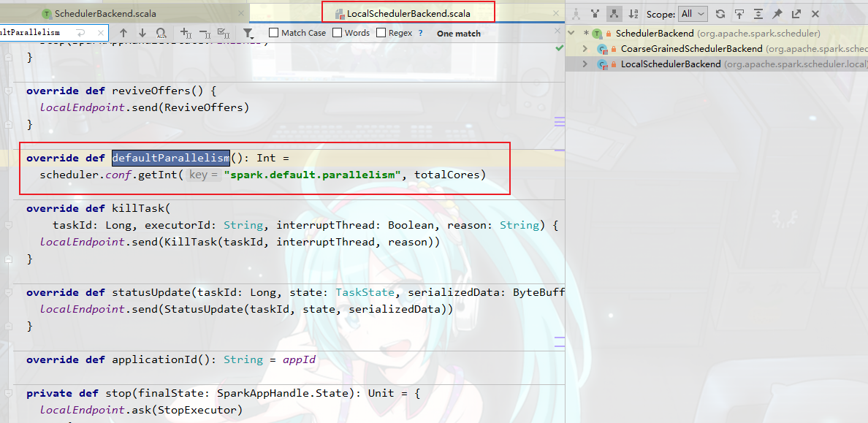
Task: Fold the reviveOffers method gutter marker
Action: [8, 91]
